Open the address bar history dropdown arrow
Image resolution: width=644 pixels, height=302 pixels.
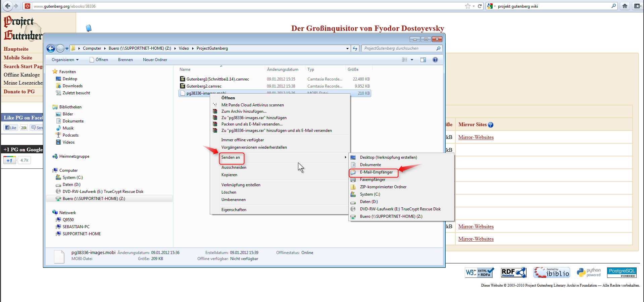click(347, 49)
